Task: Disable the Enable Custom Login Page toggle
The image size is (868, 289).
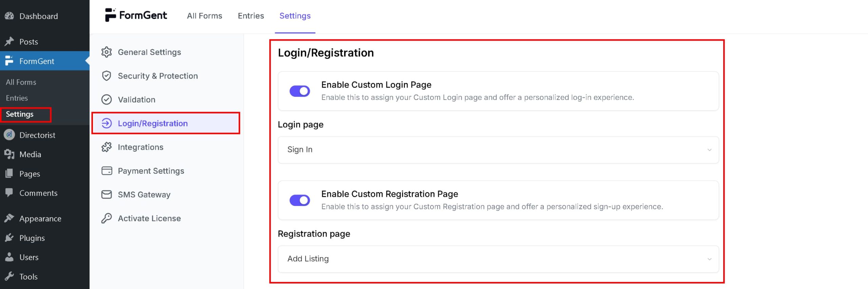Action: [x=300, y=91]
